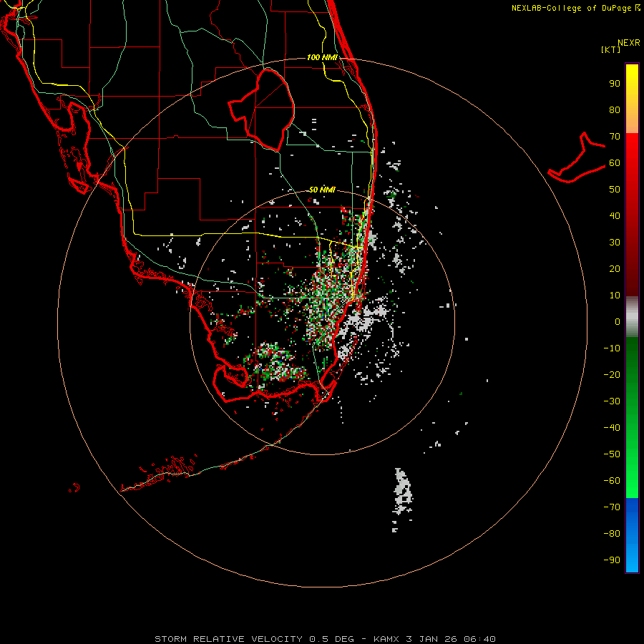Click the -50 value on the velocity scale

(x=612, y=454)
